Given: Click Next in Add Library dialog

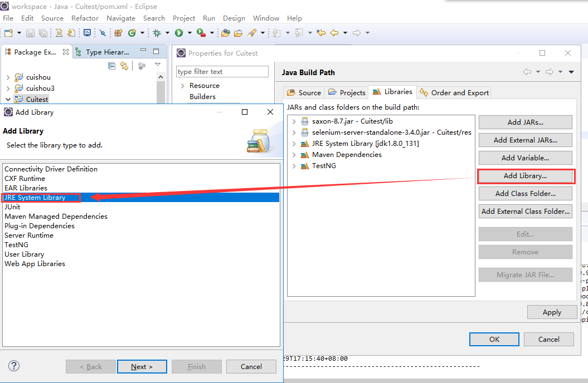Looking at the screenshot, I should tap(142, 367).
